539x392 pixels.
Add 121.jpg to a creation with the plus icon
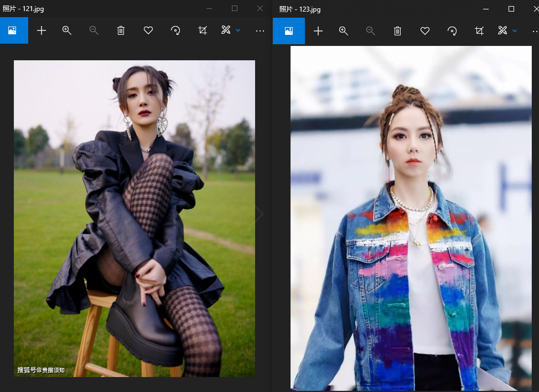tap(42, 30)
